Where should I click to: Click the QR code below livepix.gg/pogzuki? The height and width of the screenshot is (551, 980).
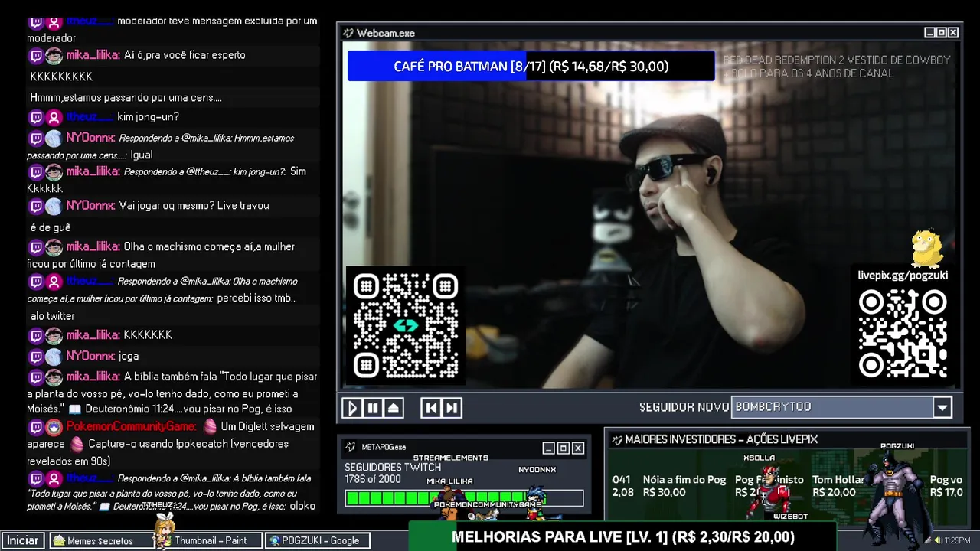click(903, 334)
